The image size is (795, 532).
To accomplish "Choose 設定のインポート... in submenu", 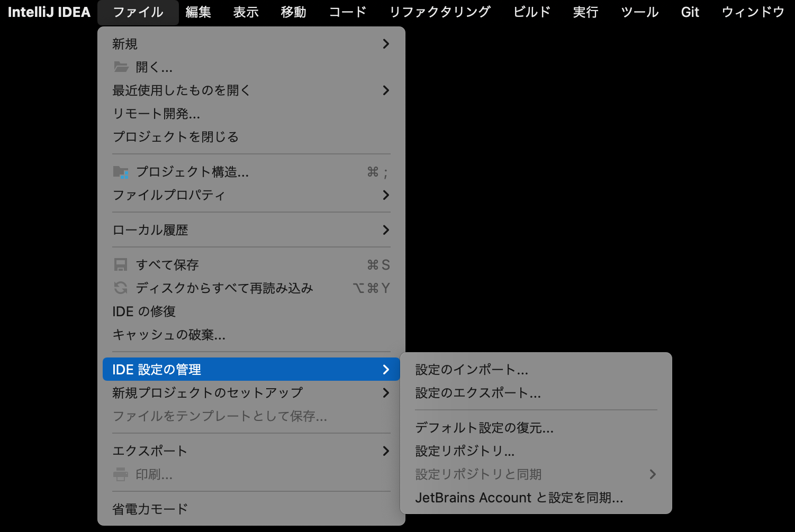I will (x=536, y=370).
